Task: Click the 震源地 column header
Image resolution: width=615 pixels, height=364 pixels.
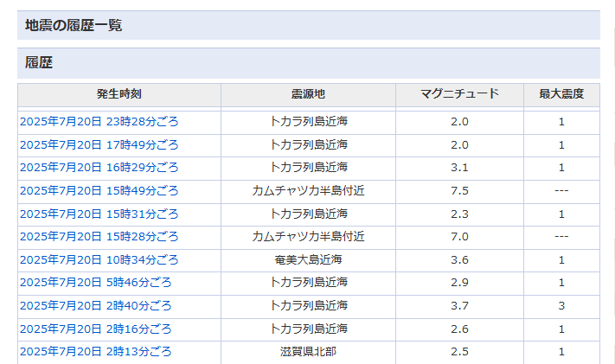Action: tap(308, 94)
